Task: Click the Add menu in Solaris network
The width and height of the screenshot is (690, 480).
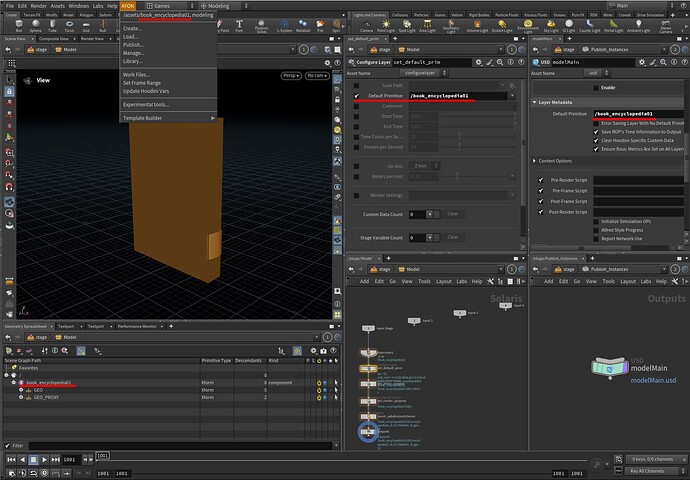Action: click(x=364, y=281)
